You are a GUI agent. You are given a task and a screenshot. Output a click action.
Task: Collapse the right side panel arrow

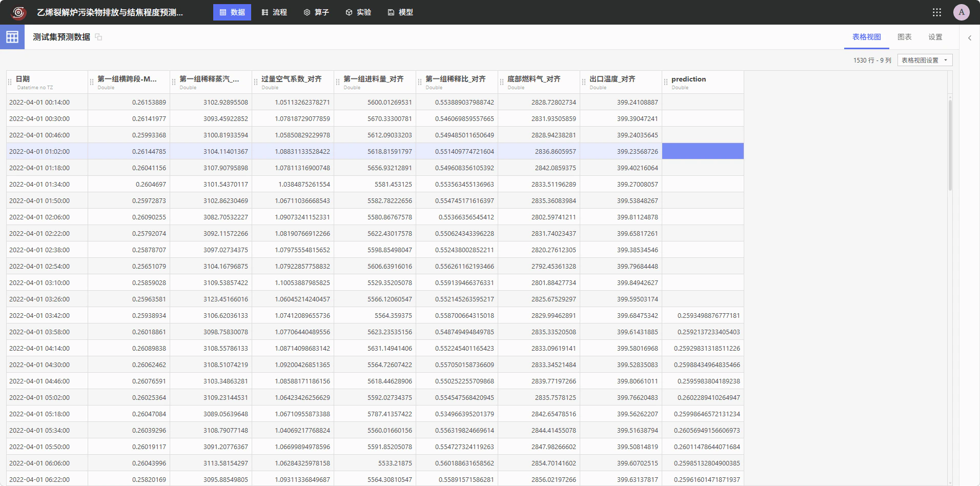tap(970, 37)
